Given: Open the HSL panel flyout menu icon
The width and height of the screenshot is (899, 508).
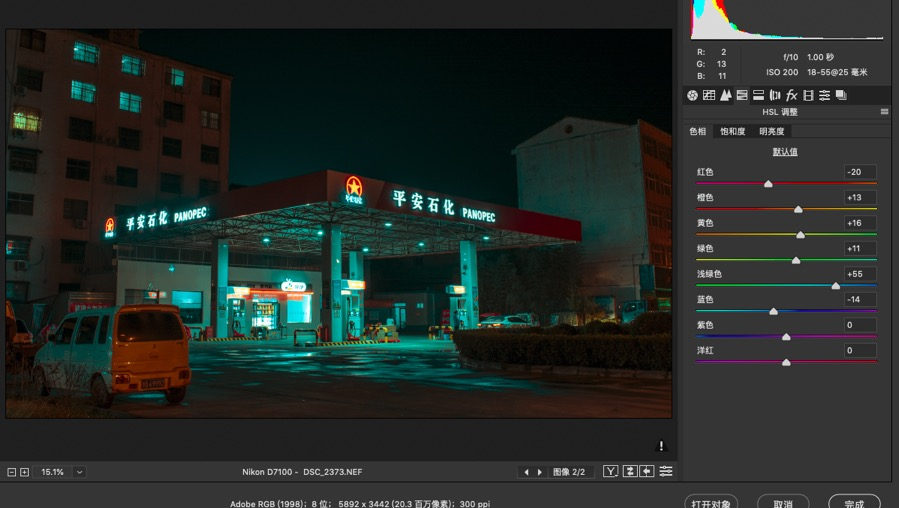Looking at the screenshot, I should pos(884,112).
